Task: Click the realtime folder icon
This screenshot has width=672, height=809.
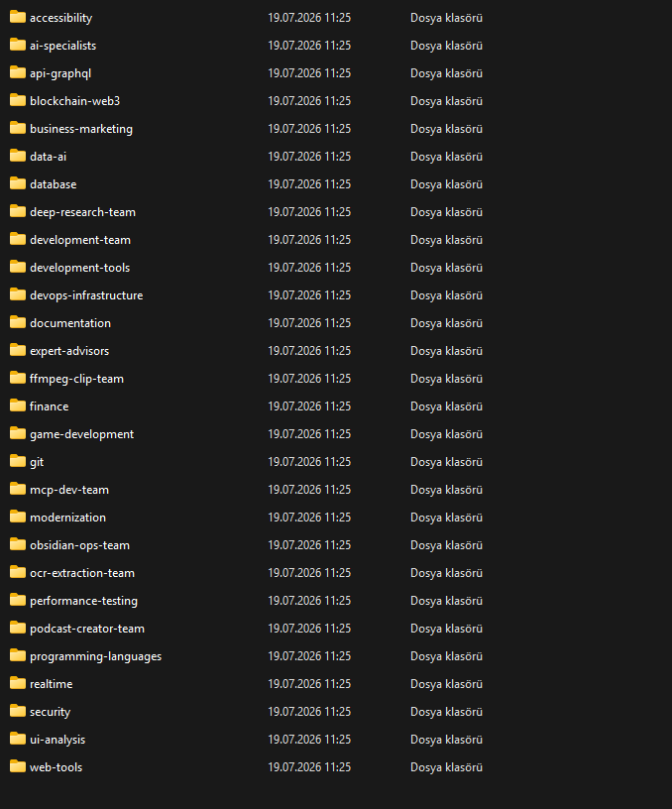Action: 18,684
